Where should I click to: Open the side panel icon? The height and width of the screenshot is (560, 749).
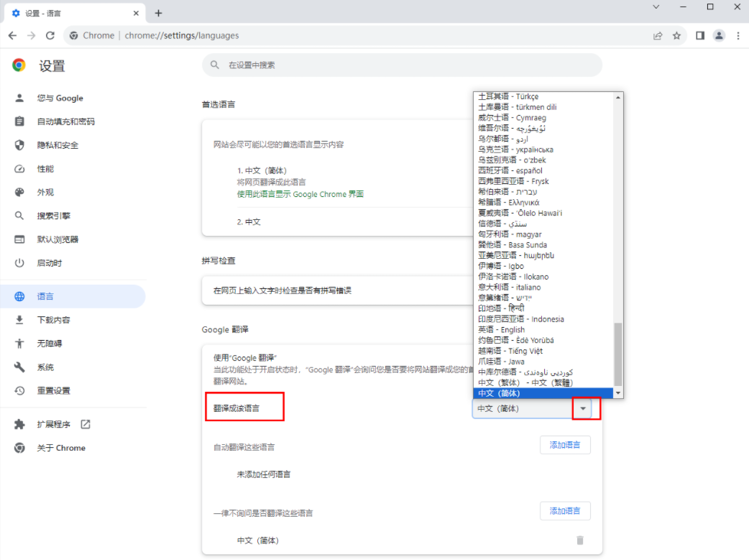[700, 35]
